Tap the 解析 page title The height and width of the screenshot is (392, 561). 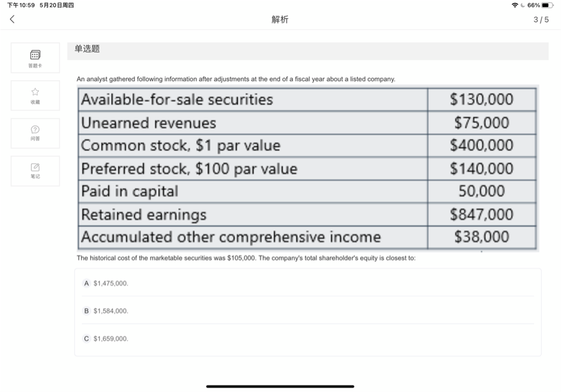click(280, 20)
